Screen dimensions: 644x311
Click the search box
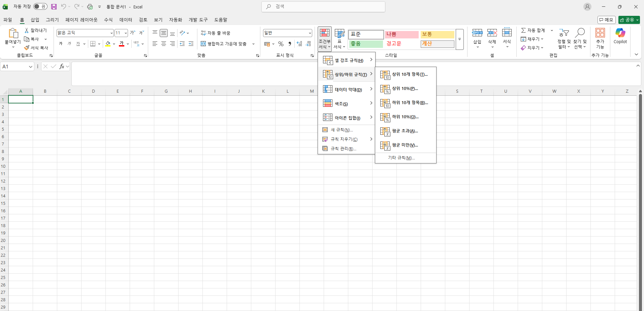click(x=323, y=6)
